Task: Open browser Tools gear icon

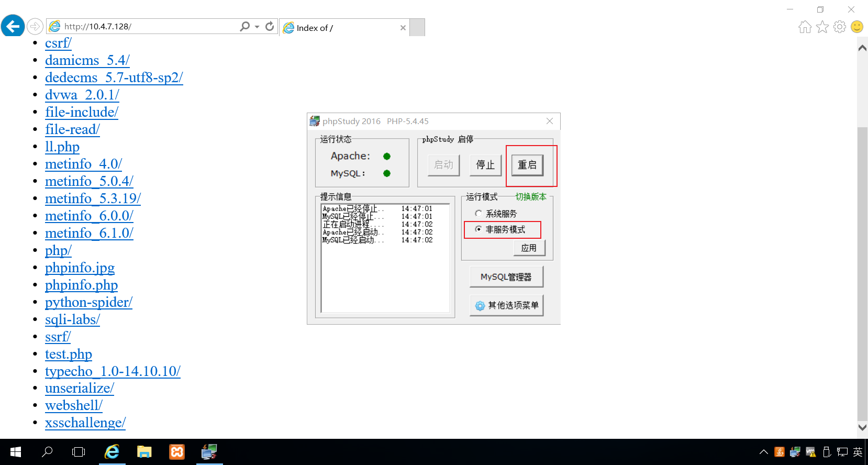Action: click(840, 27)
